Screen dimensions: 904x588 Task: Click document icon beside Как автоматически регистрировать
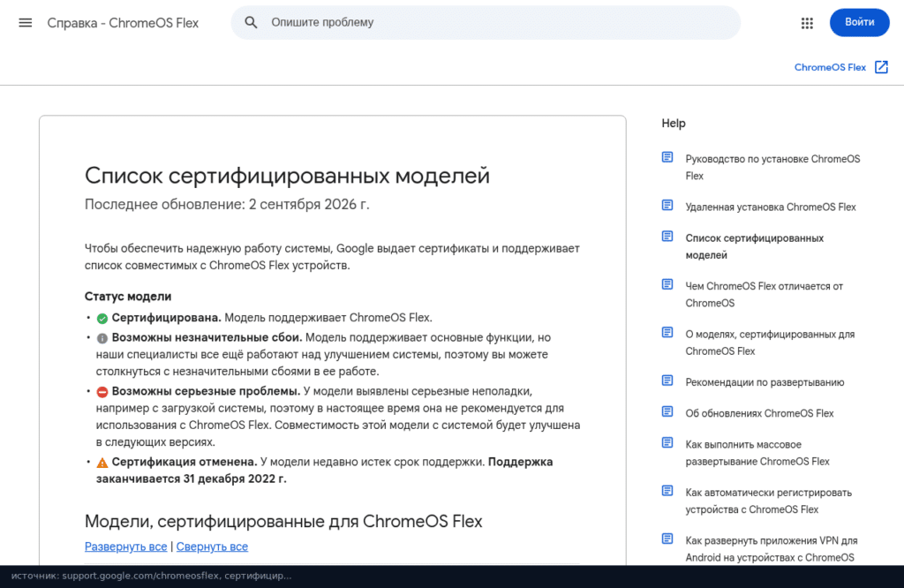[x=667, y=491]
